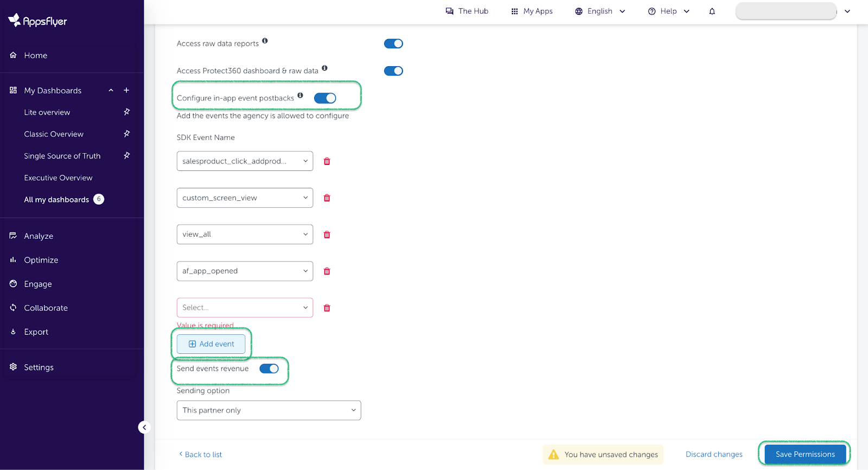
Task: Open Engage in the sidebar
Action: (38, 284)
